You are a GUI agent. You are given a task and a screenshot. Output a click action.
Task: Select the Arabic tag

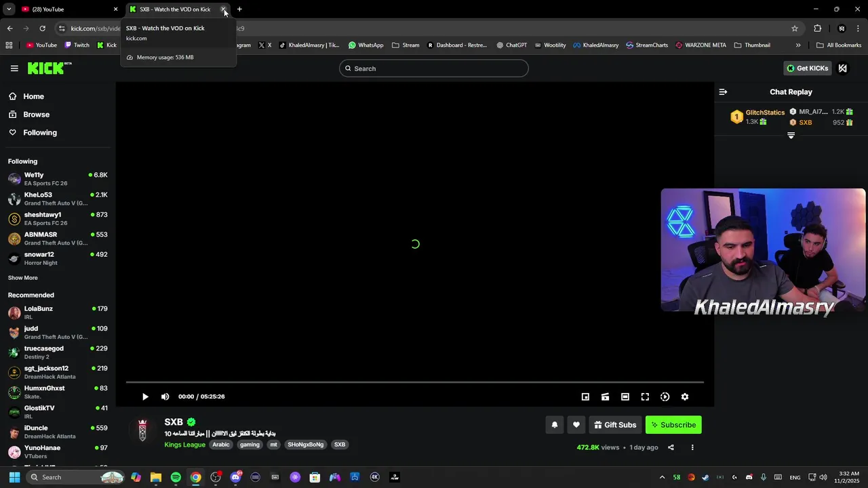pyautogui.click(x=221, y=445)
